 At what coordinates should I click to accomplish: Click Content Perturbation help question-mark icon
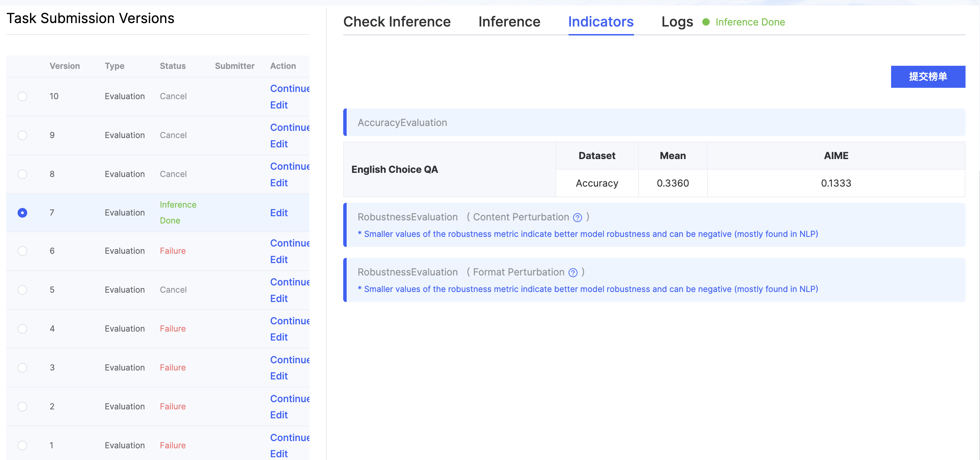pos(577,218)
